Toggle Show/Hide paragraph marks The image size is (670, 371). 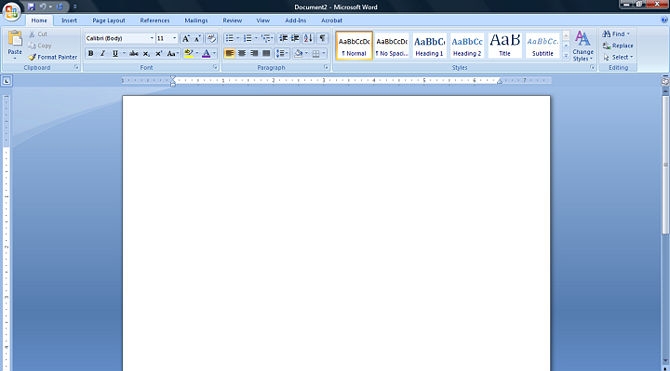[323, 38]
